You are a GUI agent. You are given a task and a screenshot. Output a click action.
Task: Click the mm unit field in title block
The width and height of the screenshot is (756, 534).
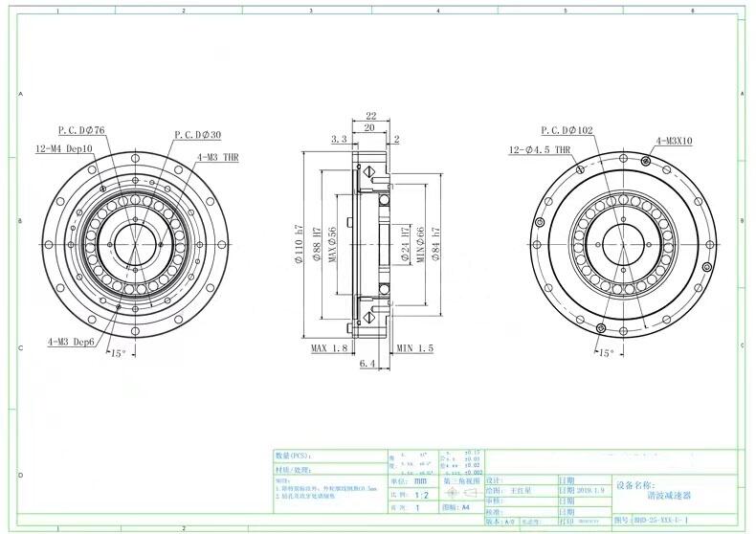point(421,481)
